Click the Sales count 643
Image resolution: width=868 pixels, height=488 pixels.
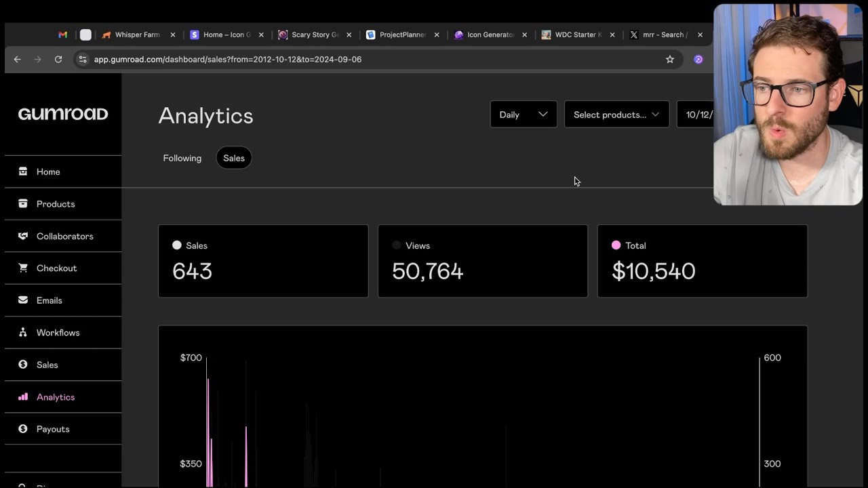pyautogui.click(x=193, y=271)
